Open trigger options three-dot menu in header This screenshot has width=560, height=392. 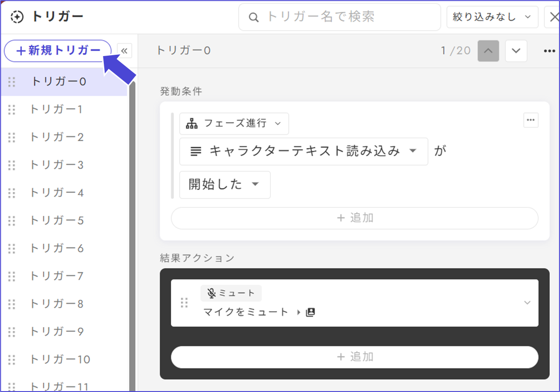tap(549, 51)
